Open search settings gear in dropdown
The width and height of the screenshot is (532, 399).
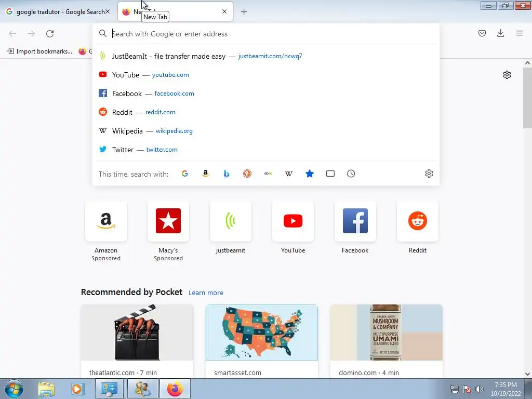coord(429,174)
